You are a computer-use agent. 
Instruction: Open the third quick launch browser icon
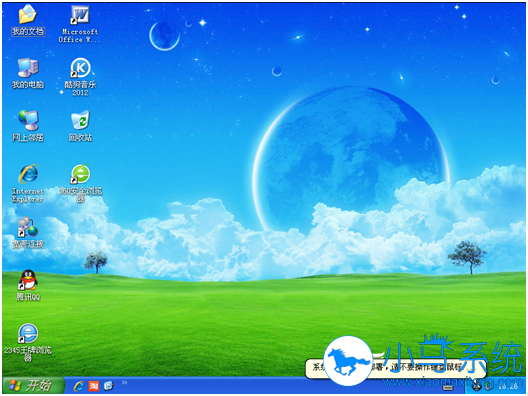coord(108,386)
